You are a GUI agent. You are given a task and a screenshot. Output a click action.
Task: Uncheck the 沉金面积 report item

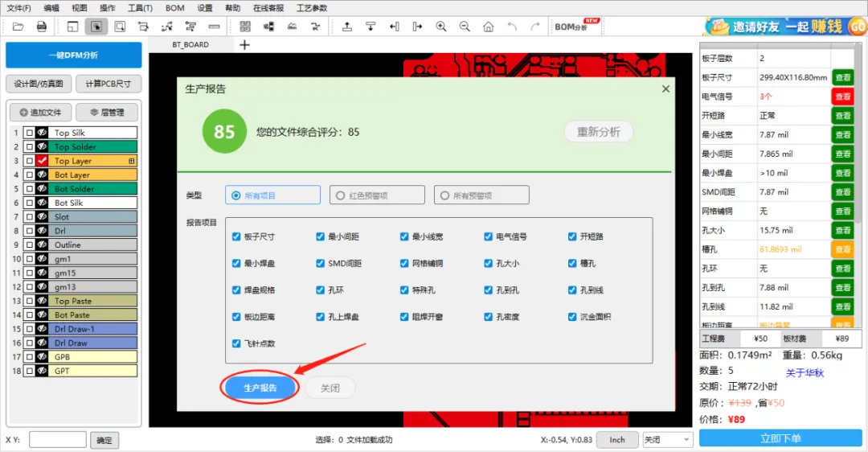click(572, 317)
